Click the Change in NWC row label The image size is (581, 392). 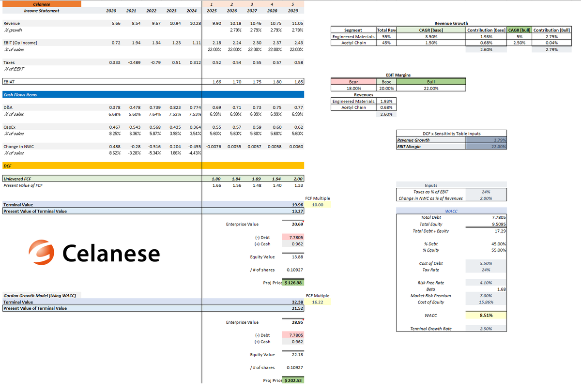[x=18, y=146]
